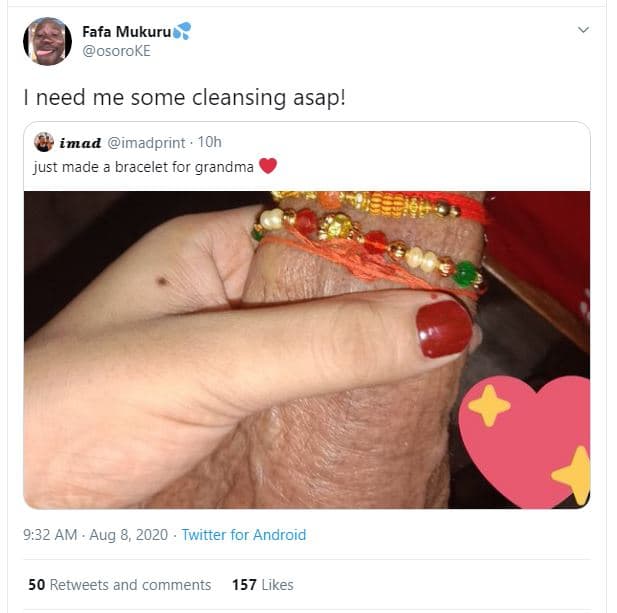The image size is (617, 613).
Task: Open the @osoroKE profile handle
Action: 116,51
